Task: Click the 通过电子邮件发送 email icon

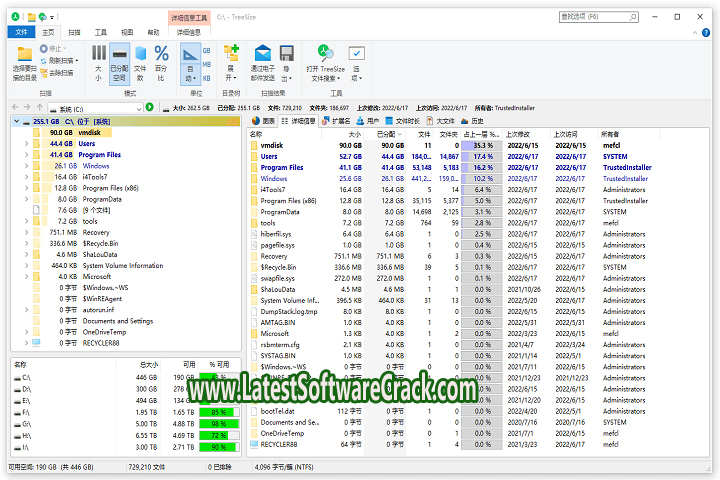Action: click(262, 53)
